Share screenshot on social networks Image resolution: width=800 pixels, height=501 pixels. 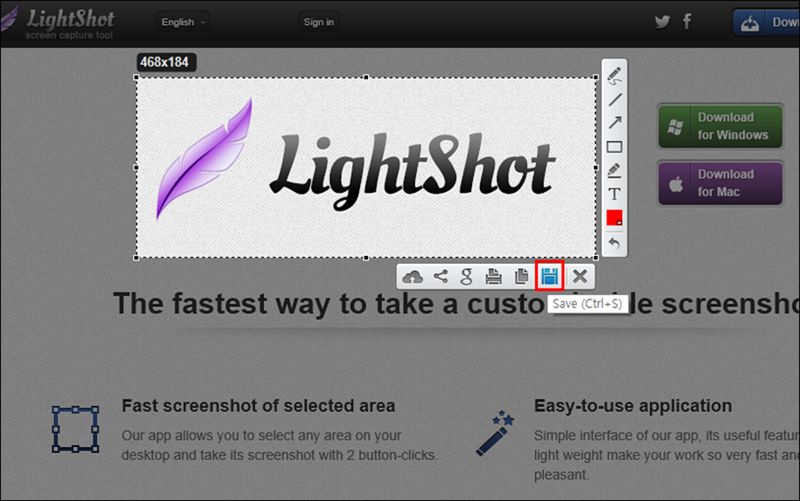[x=440, y=277]
